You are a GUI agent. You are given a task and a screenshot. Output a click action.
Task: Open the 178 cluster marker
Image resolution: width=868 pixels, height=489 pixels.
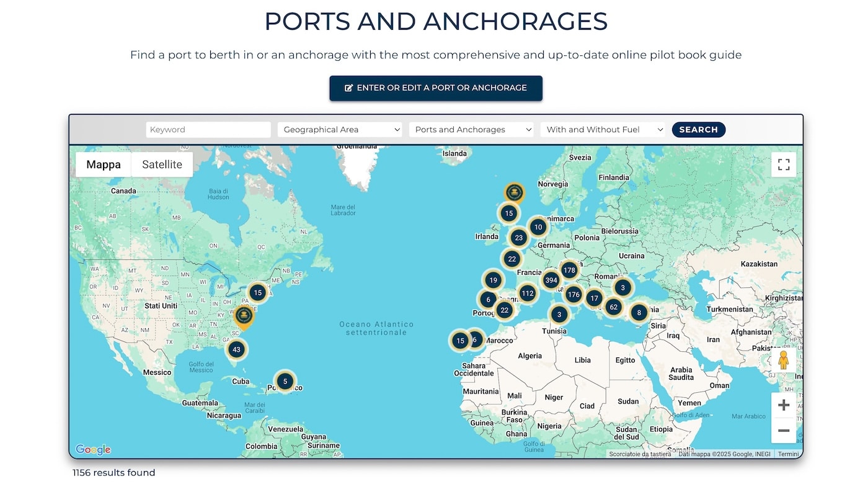tap(569, 271)
